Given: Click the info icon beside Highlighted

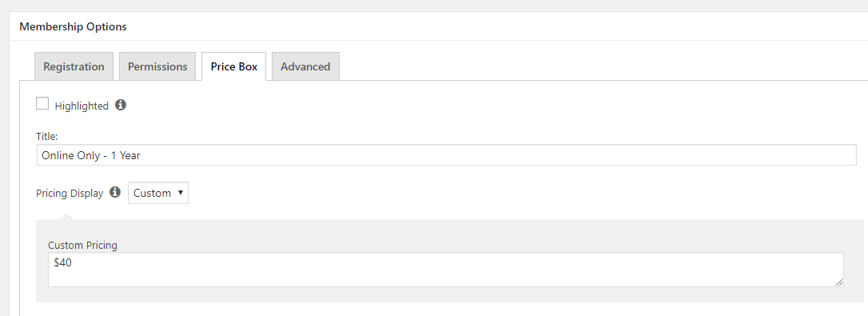Looking at the screenshot, I should click(x=121, y=105).
